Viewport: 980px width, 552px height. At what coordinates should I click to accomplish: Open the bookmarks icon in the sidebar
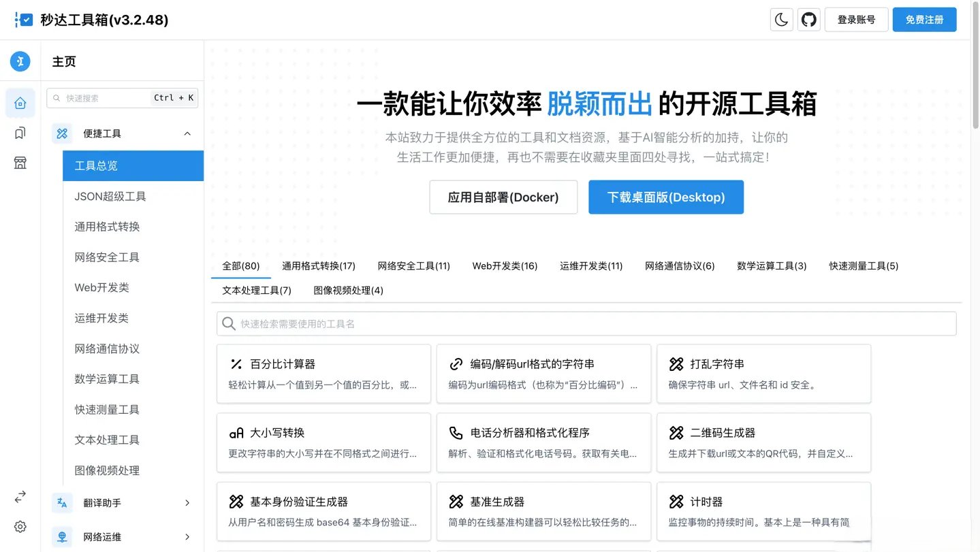point(20,133)
